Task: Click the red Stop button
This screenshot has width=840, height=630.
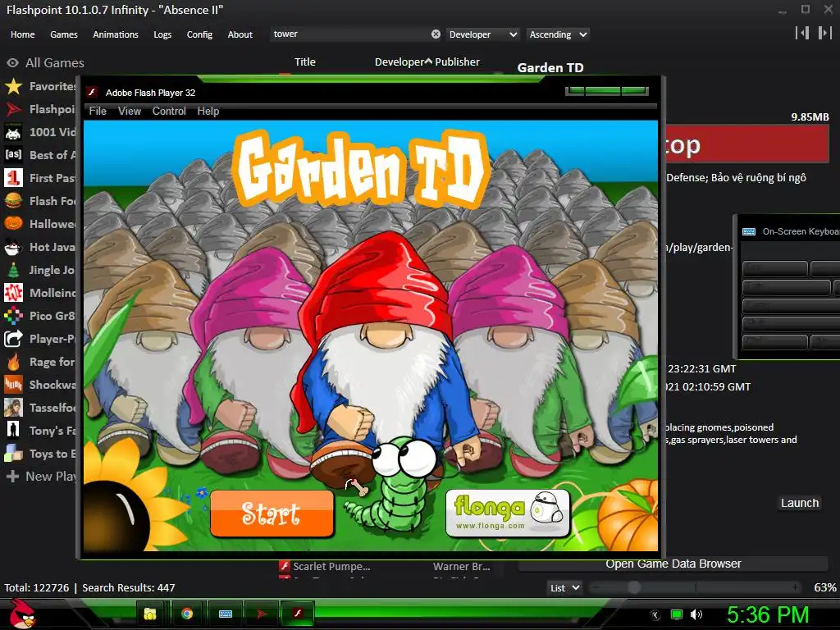Action: pos(748,144)
